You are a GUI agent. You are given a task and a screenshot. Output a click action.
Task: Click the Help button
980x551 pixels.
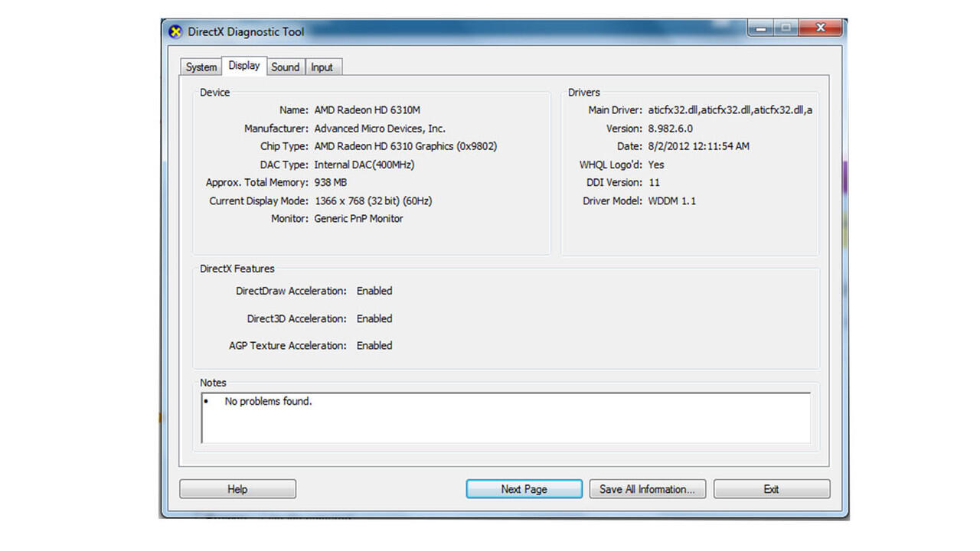click(237, 489)
